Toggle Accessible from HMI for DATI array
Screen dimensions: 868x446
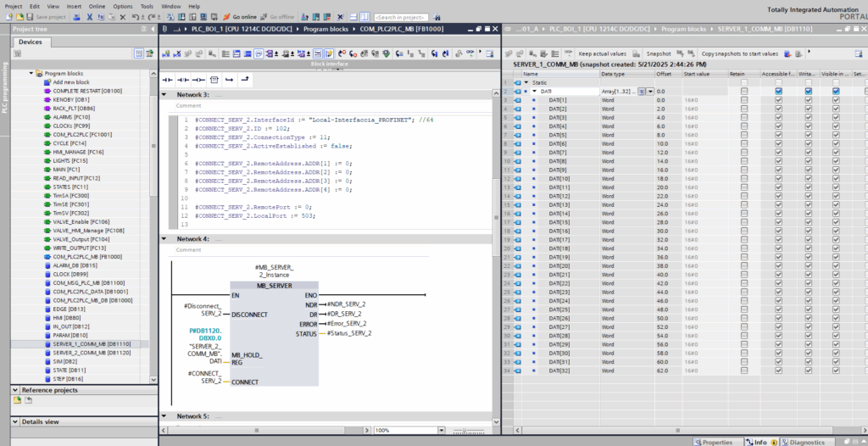(x=779, y=92)
